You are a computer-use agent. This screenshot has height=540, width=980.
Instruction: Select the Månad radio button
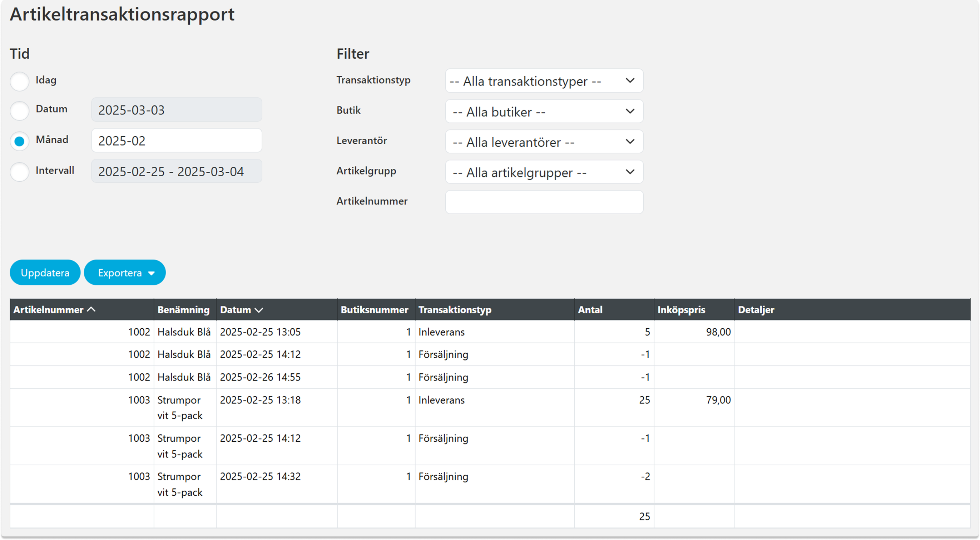tap(19, 141)
